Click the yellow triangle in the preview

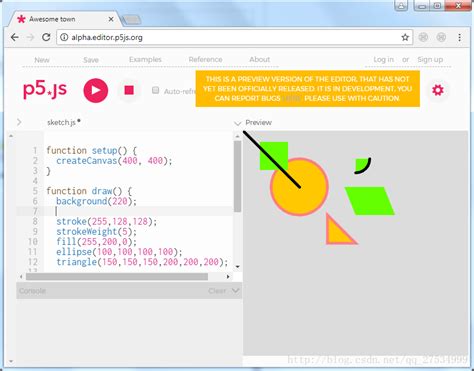pos(337,233)
